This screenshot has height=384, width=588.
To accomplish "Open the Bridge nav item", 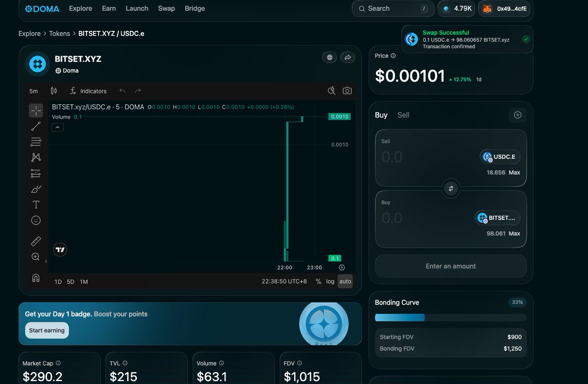I will click(195, 8).
